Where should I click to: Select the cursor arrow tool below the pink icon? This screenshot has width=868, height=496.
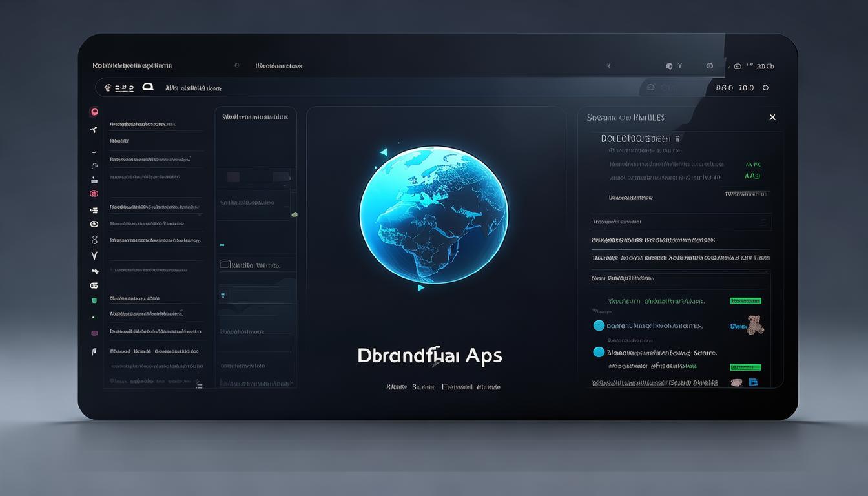point(94,129)
